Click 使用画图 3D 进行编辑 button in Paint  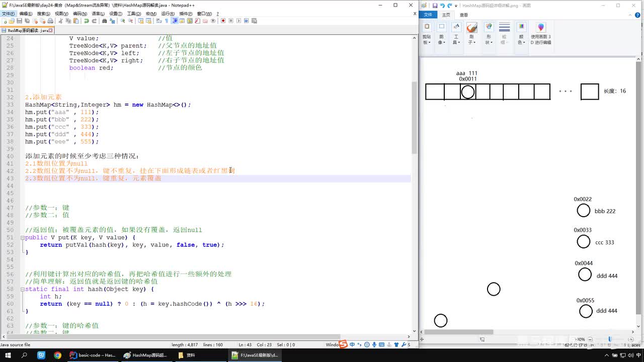[x=541, y=34]
